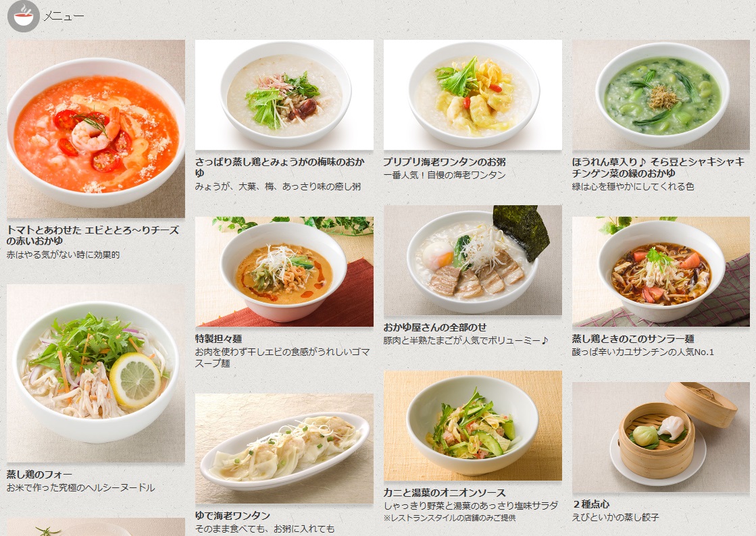Open the tomato shrimp cheese red okayu photo

96,129
